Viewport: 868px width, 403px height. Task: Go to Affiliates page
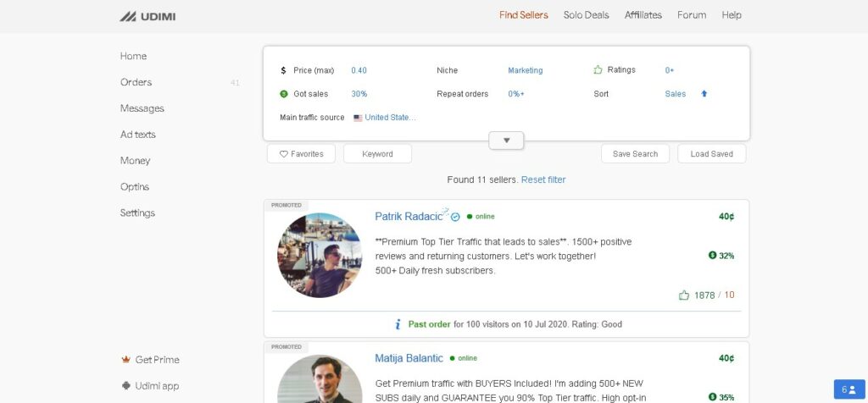643,15
